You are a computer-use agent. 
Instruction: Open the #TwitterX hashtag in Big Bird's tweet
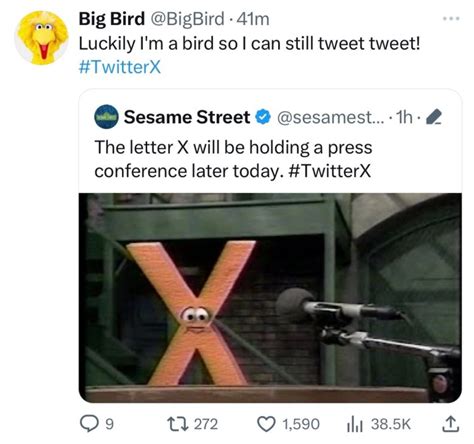[x=120, y=67]
